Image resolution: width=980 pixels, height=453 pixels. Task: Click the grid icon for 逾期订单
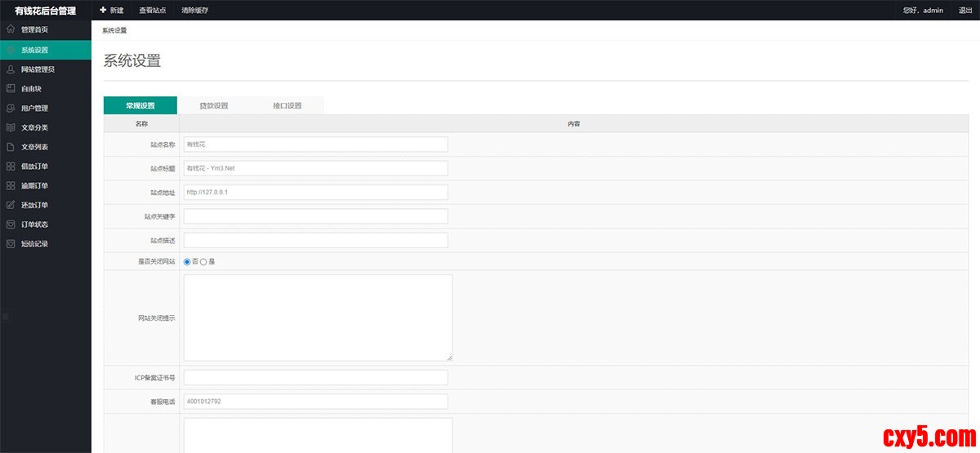11,185
